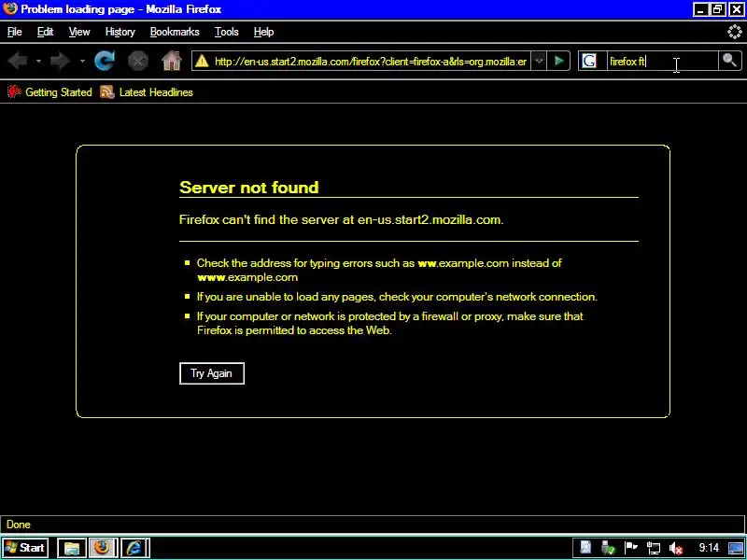Click the flag notification tray icon
This screenshot has width=747, height=560.
coord(631,548)
